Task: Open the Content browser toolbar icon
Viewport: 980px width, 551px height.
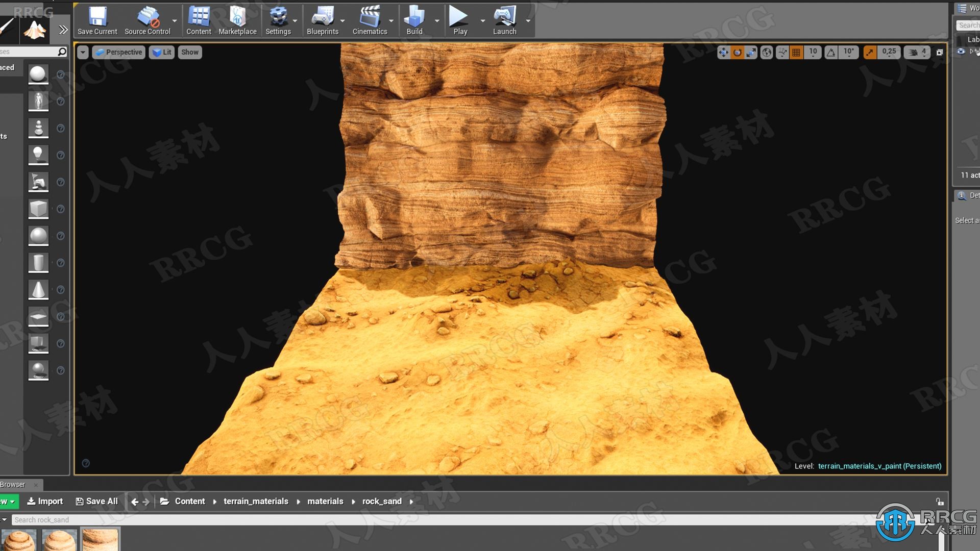Action: coord(199,20)
